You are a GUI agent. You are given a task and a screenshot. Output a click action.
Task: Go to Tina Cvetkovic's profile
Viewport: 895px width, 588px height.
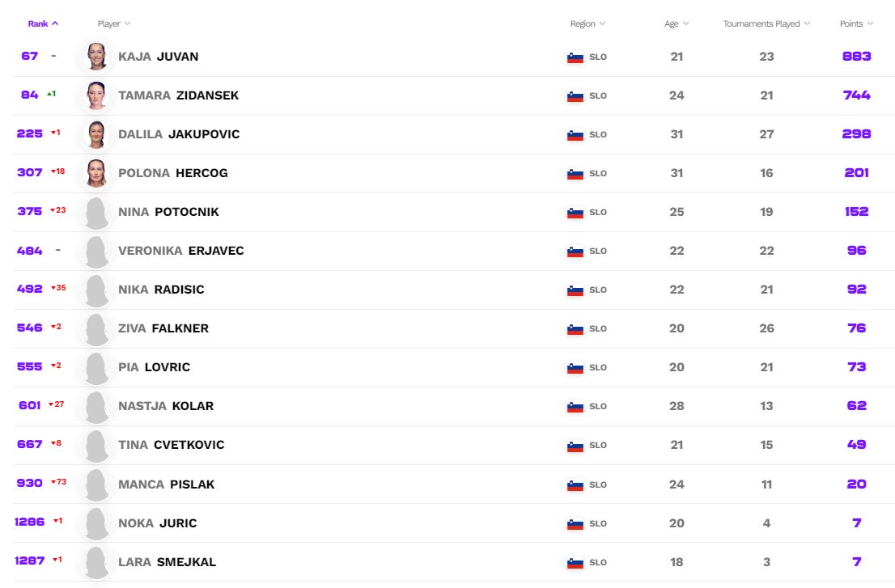pyautogui.click(x=172, y=445)
